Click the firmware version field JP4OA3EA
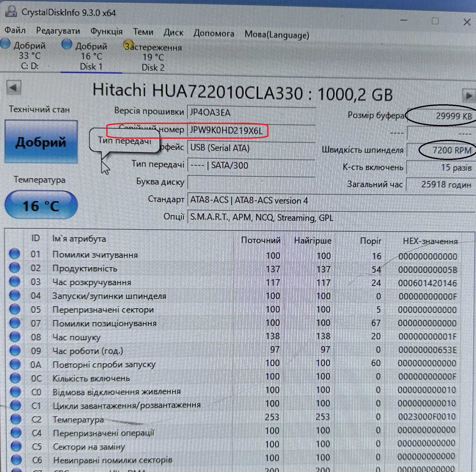Screen dimensions: 476x472 click(251, 113)
